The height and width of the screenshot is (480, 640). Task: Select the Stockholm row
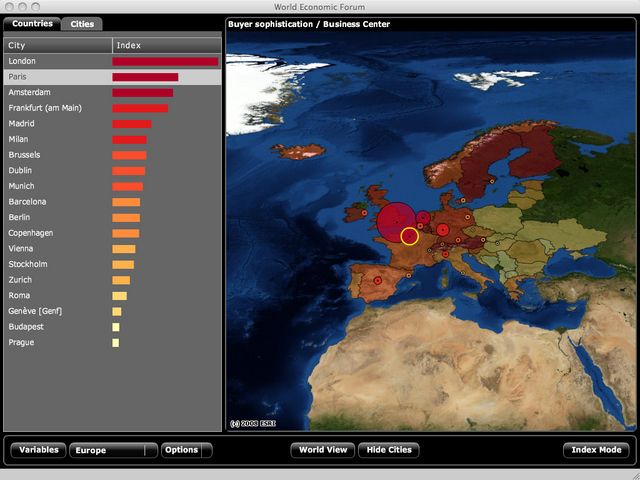[113, 264]
